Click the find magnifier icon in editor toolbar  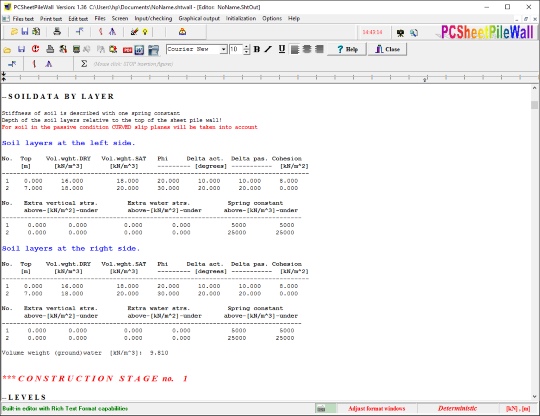point(113,49)
